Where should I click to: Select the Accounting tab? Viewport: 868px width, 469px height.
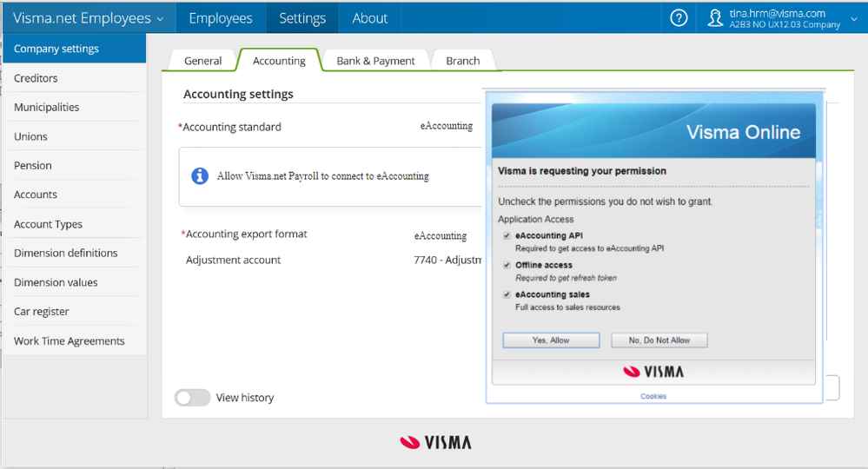coord(279,60)
